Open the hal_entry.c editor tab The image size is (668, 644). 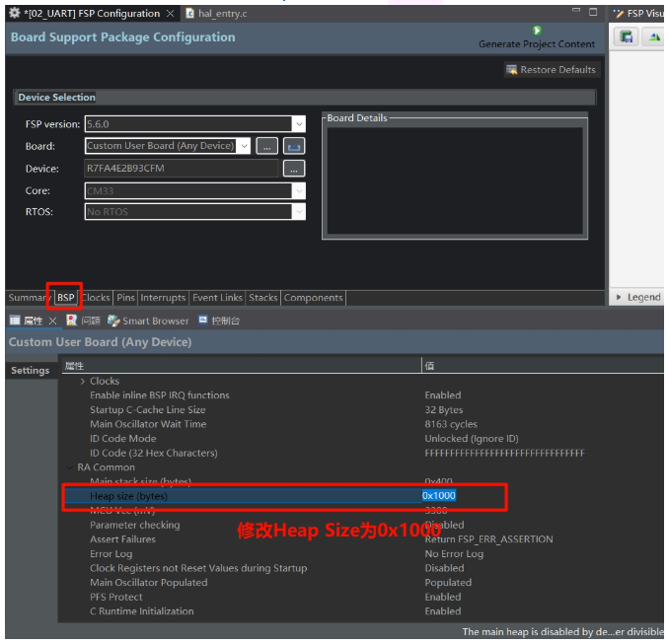click(216, 14)
